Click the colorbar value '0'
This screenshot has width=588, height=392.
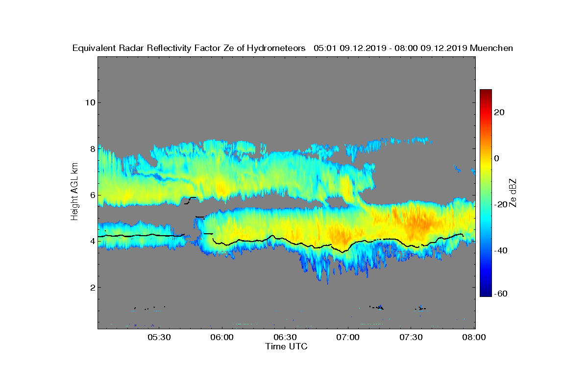(497, 158)
